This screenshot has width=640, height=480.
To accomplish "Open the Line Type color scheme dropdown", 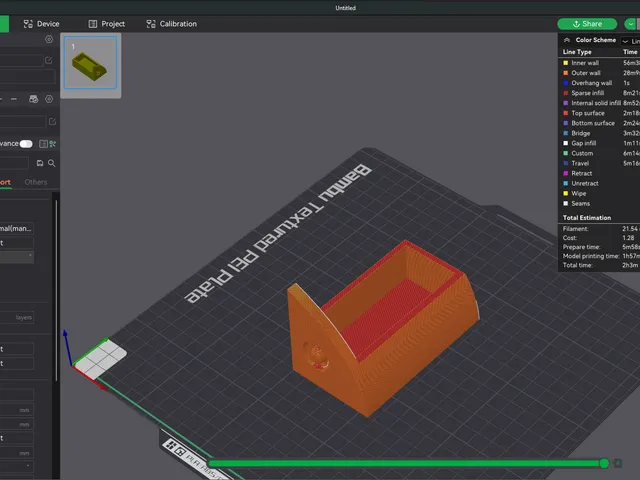I will click(x=631, y=41).
